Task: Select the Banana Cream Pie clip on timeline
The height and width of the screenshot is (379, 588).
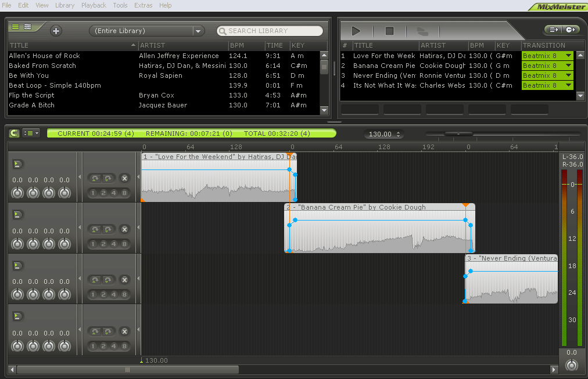Action: point(379,228)
